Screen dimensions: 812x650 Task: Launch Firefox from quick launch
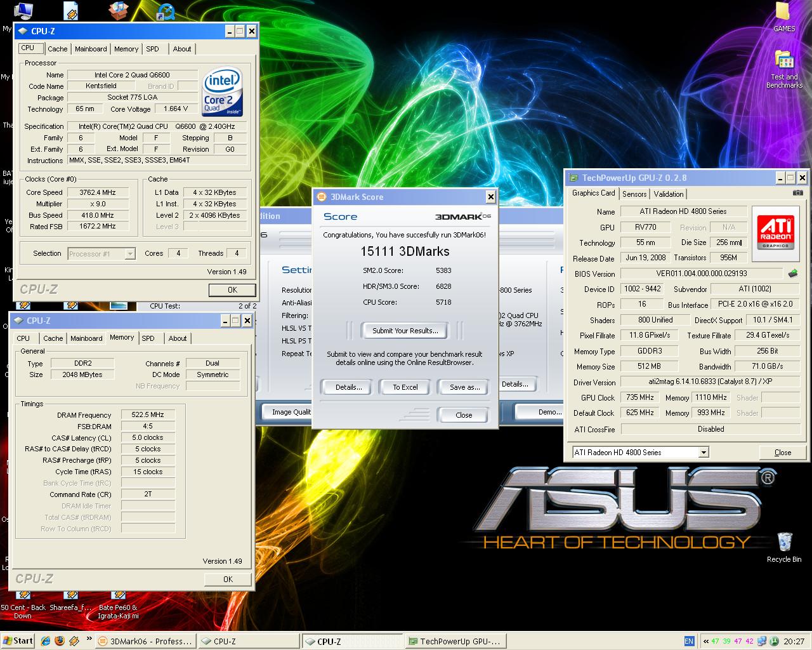[60, 641]
